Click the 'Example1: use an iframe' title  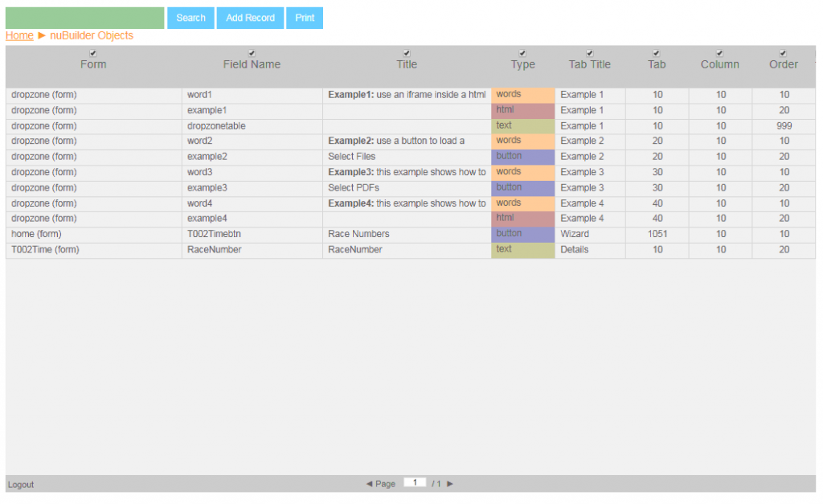[x=407, y=95]
